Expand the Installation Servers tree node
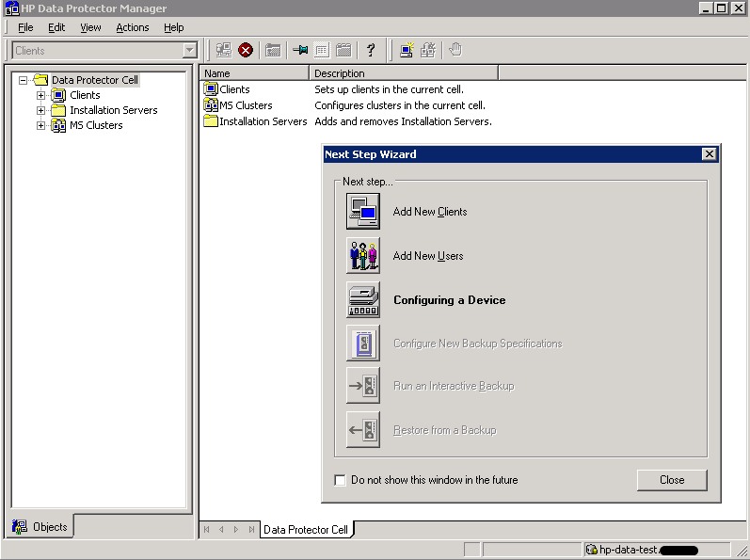 (40, 110)
